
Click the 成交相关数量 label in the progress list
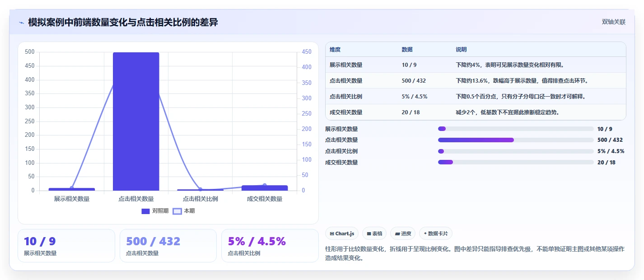[x=341, y=162]
